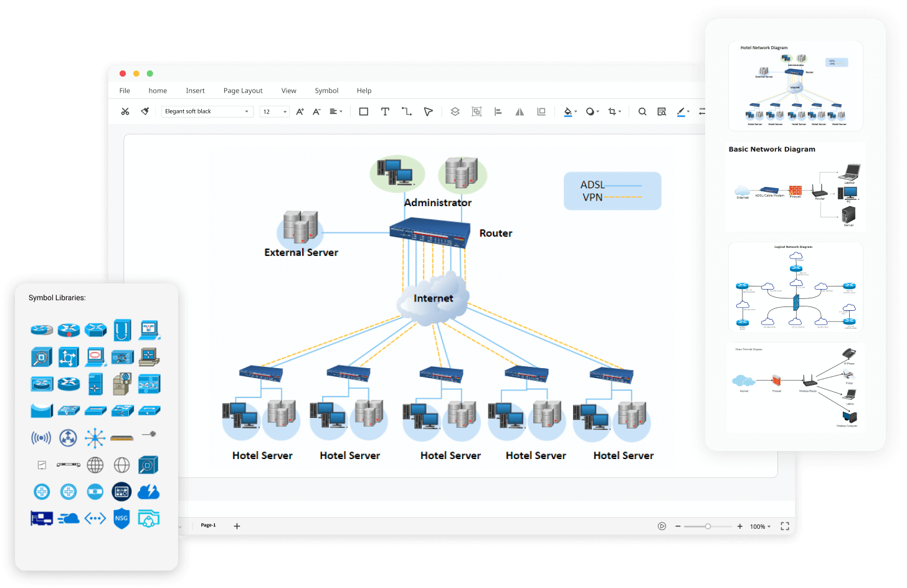Open the Search magnifier tool
The width and height of the screenshot is (907, 588).
[x=642, y=111]
